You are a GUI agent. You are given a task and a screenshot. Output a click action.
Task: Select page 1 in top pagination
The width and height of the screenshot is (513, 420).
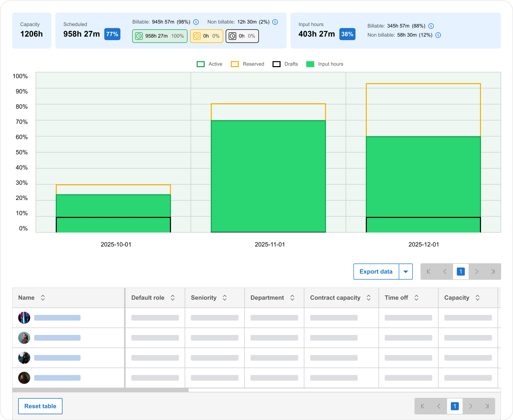point(461,272)
